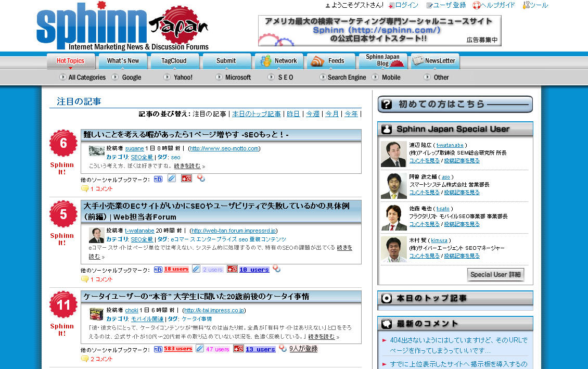Click the Sphinn.com banner advertisement
This screenshot has height=369, width=588.
(379, 30)
